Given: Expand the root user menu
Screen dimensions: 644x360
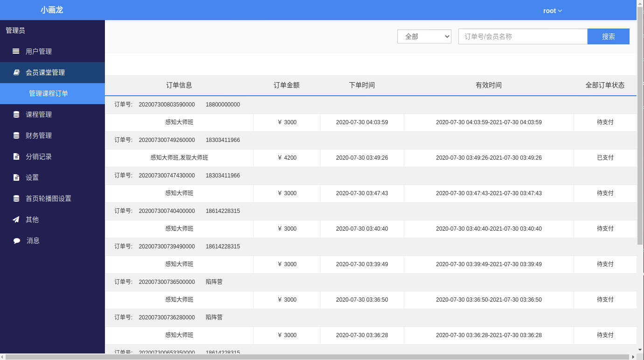Looking at the screenshot, I should [553, 11].
